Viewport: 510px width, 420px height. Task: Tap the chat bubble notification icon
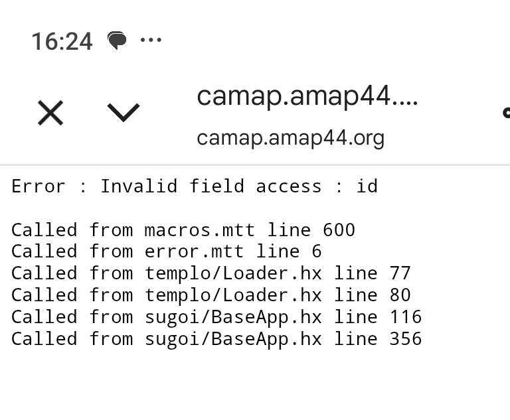(117, 40)
